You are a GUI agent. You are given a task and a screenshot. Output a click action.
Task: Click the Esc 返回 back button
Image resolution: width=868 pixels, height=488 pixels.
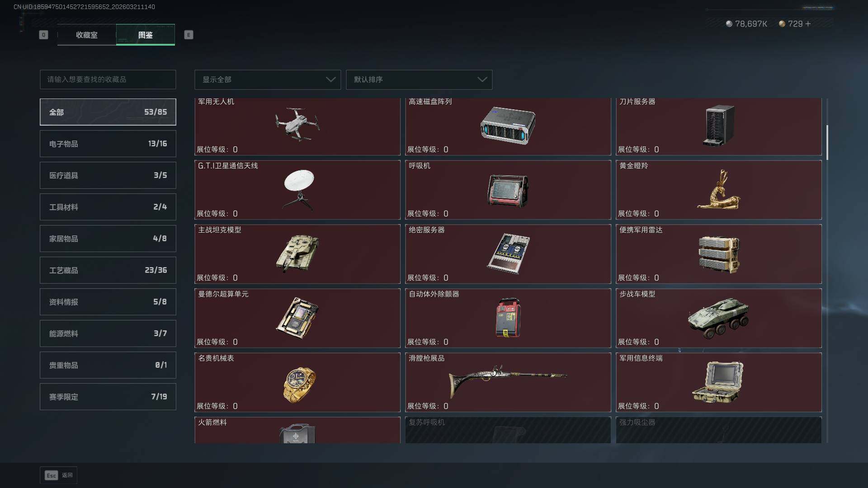(x=59, y=475)
